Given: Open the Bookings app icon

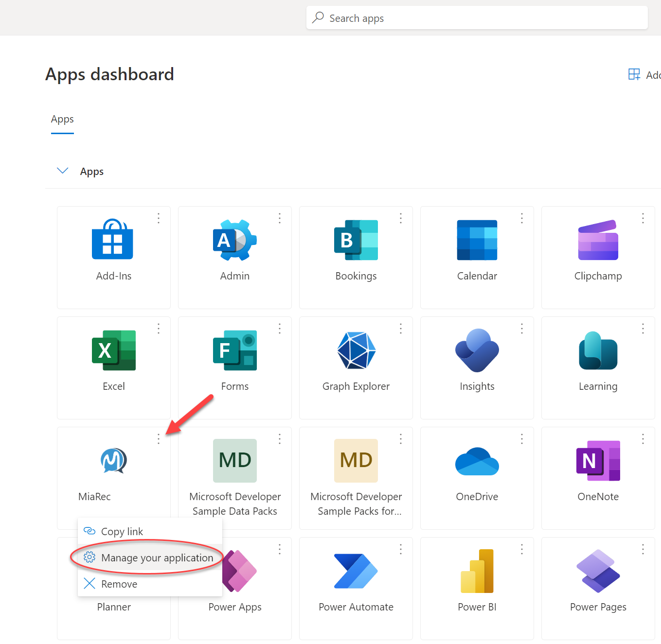Looking at the screenshot, I should point(356,240).
